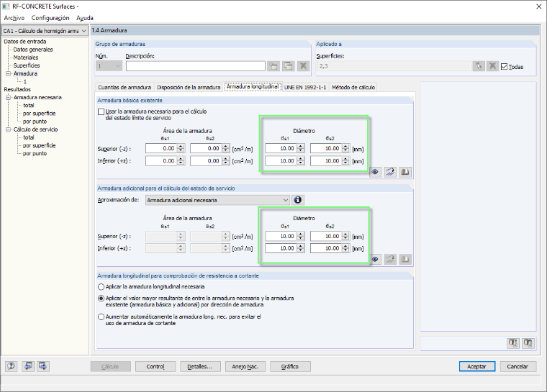Click the delete reinforcement group icon
Image resolution: width=547 pixels, height=392 pixels.
pyautogui.click(x=304, y=66)
